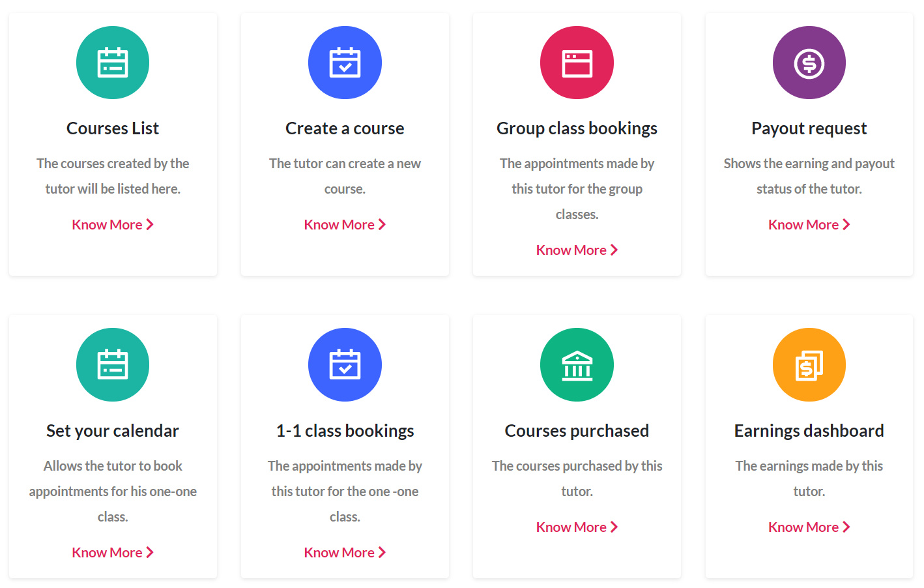Click the red Group class bookings icon
924x588 pixels.
(577, 63)
